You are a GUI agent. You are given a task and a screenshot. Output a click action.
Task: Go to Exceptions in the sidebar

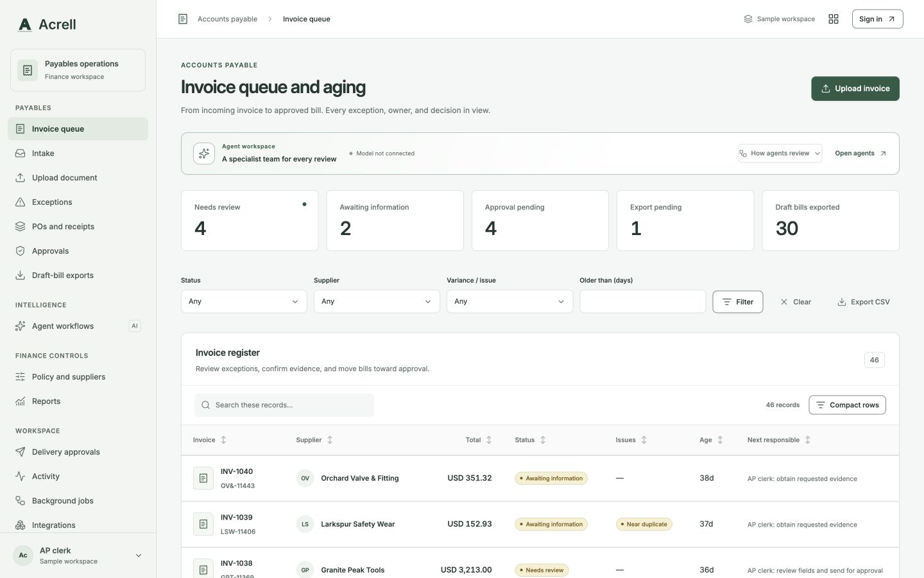point(78,202)
